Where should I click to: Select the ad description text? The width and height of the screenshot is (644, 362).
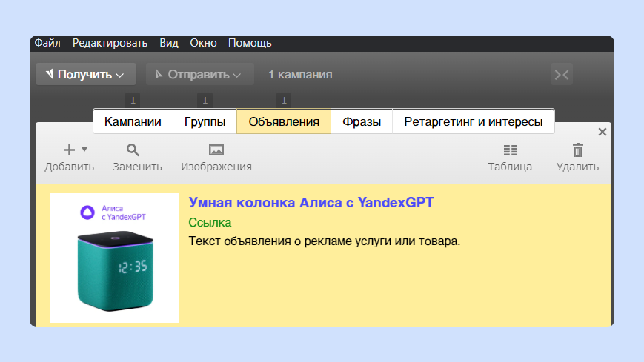point(324,241)
